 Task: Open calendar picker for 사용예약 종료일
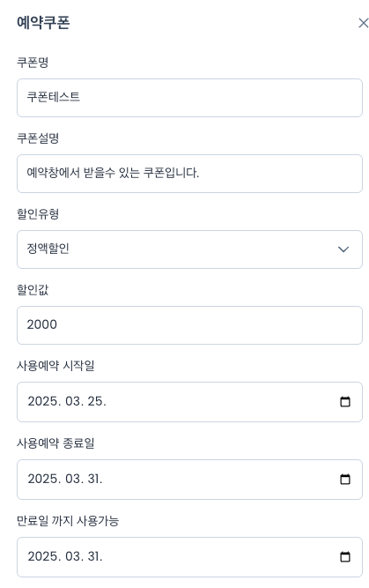344,479
